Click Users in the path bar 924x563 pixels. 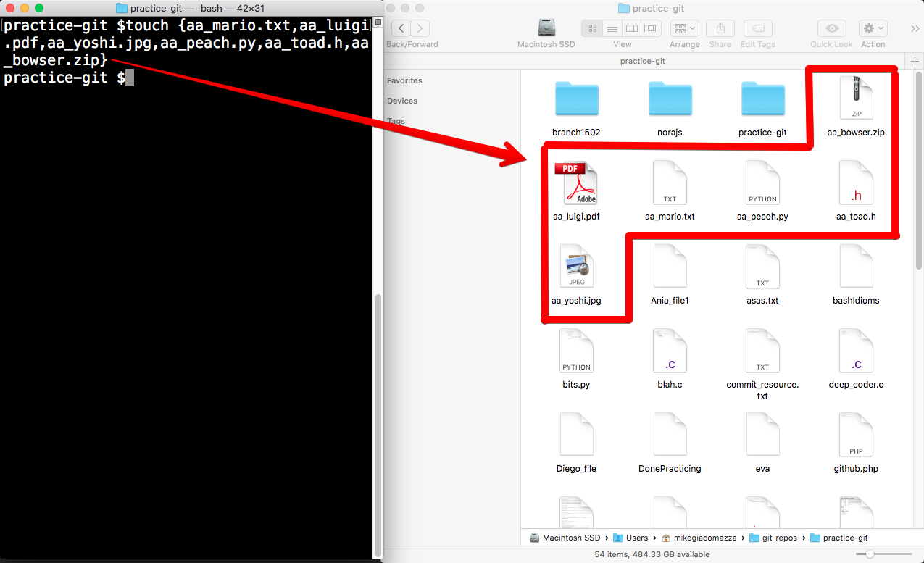(636, 538)
